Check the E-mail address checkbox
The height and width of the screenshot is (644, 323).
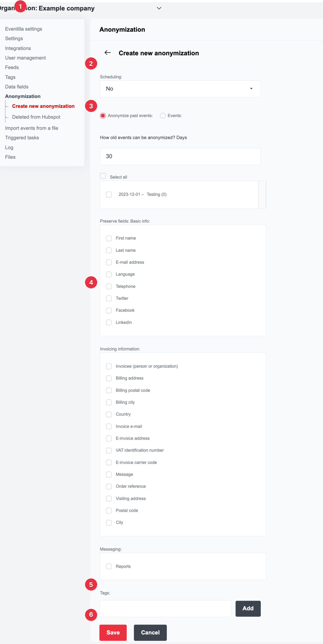coord(109,262)
